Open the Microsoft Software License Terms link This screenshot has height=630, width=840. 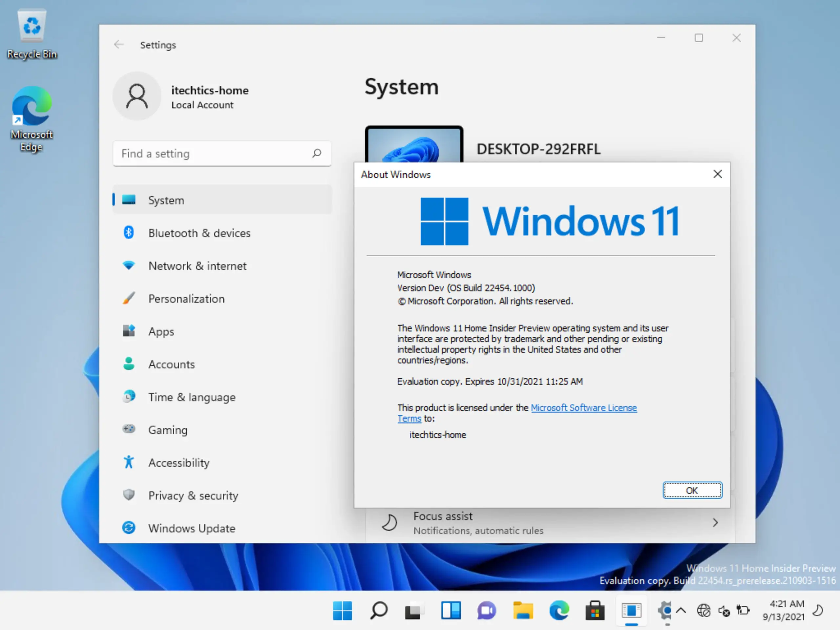(584, 408)
